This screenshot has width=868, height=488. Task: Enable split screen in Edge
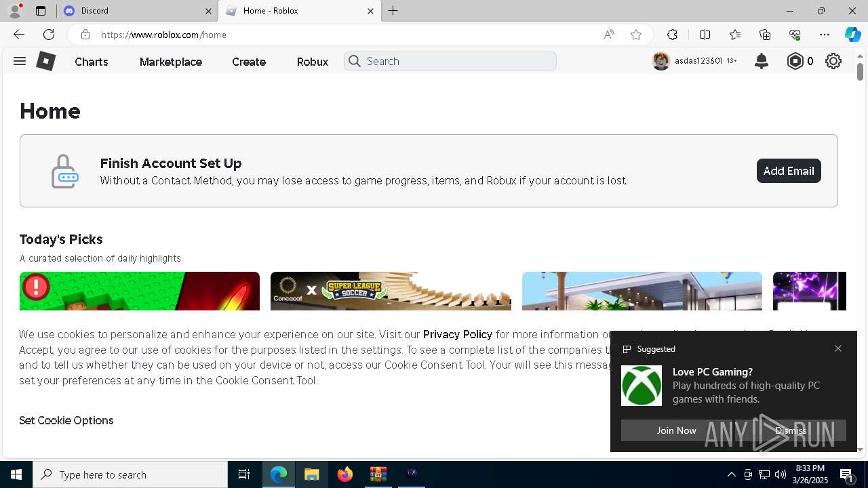pos(705,35)
